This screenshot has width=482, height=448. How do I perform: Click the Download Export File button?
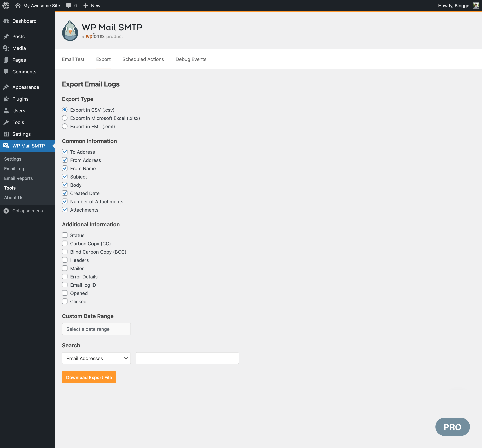89,377
